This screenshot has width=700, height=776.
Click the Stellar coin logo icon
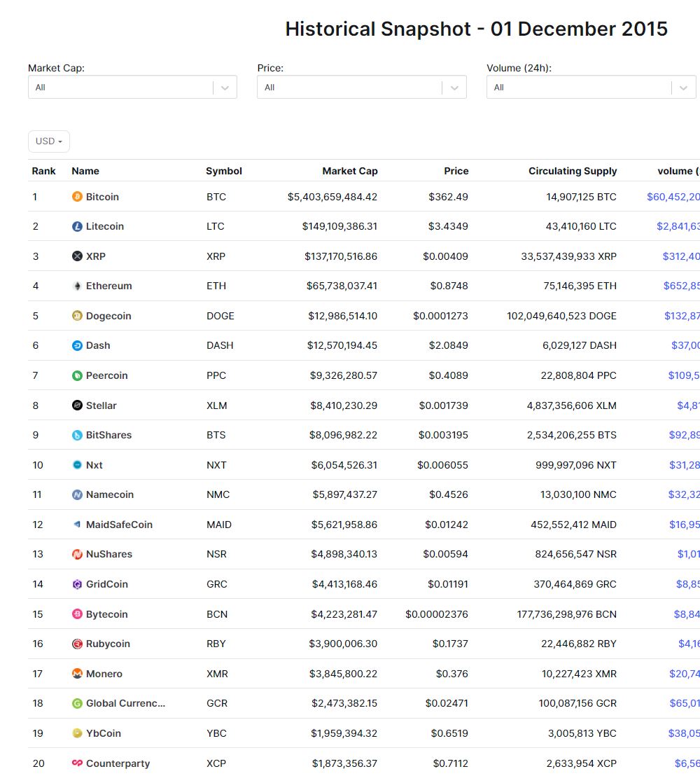coord(77,406)
